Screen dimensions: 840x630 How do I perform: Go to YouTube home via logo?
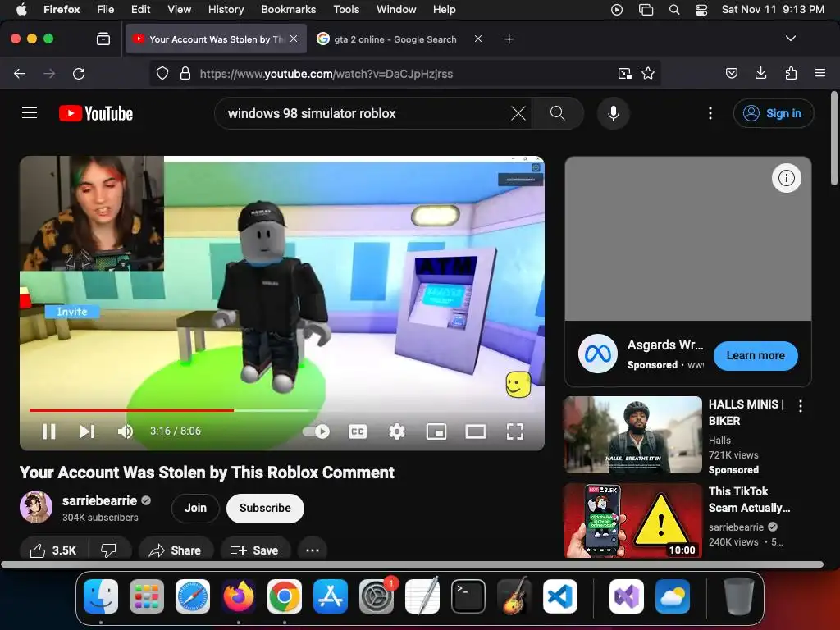(96, 113)
